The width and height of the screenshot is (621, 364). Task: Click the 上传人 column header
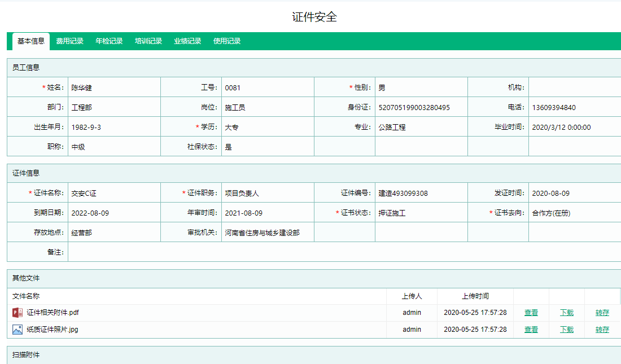click(412, 296)
